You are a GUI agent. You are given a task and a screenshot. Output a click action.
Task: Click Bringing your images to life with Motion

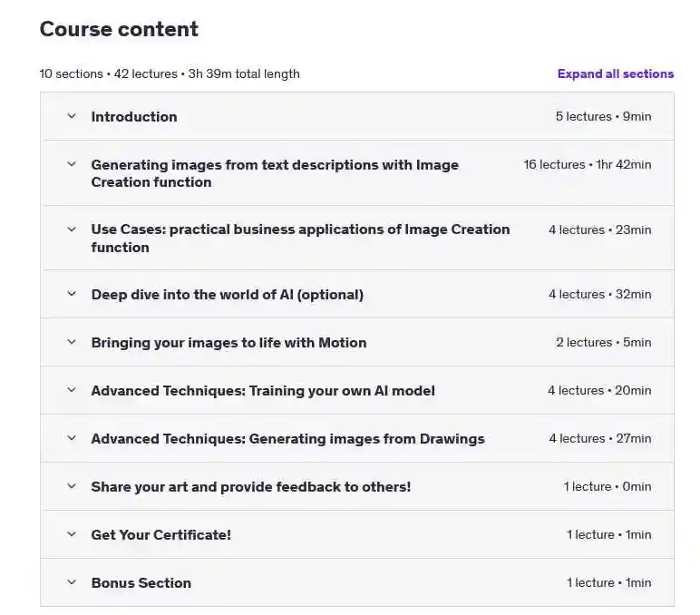coord(228,343)
